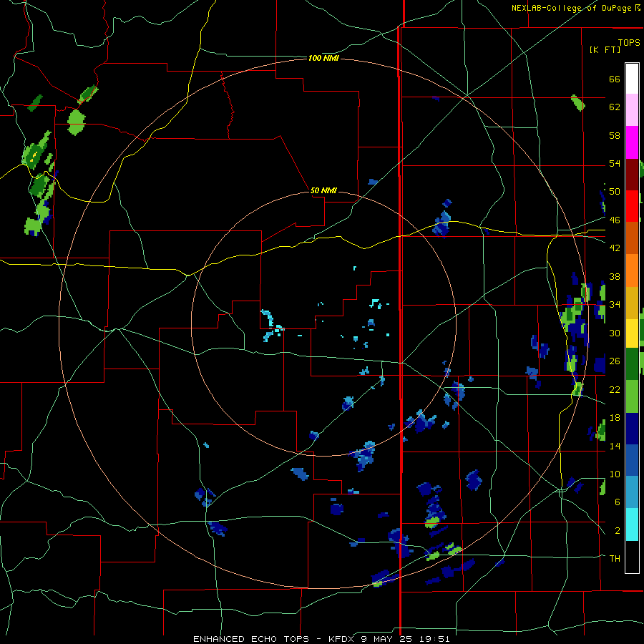Pick the navy blue legend swatch
This screenshot has width=644, height=644.
[x=632, y=429]
